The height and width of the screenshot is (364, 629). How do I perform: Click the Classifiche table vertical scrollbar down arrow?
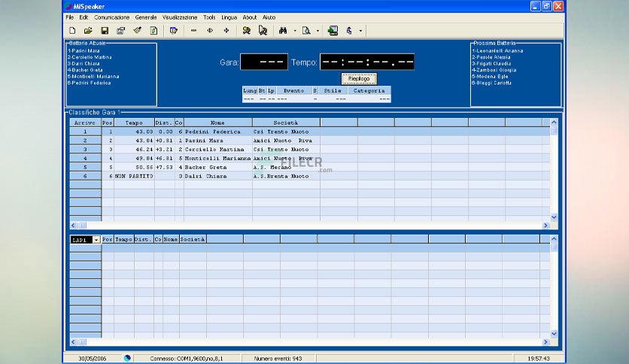tap(554, 217)
